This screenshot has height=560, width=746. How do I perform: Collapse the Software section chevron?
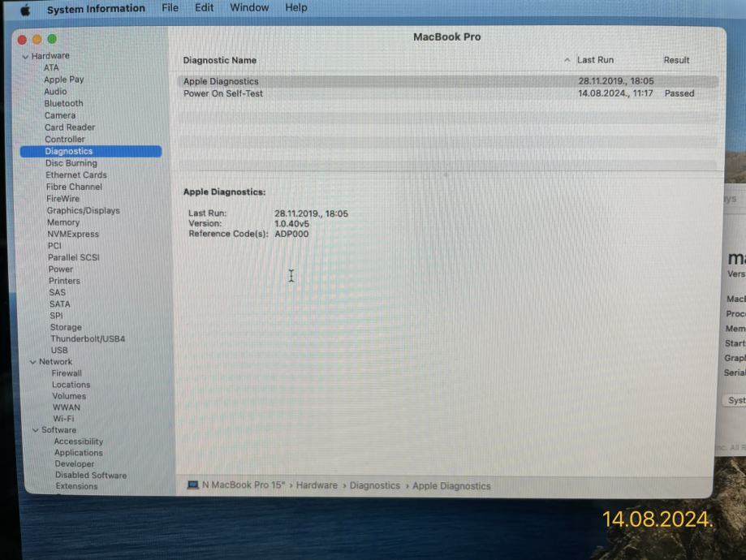[x=35, y=430]
